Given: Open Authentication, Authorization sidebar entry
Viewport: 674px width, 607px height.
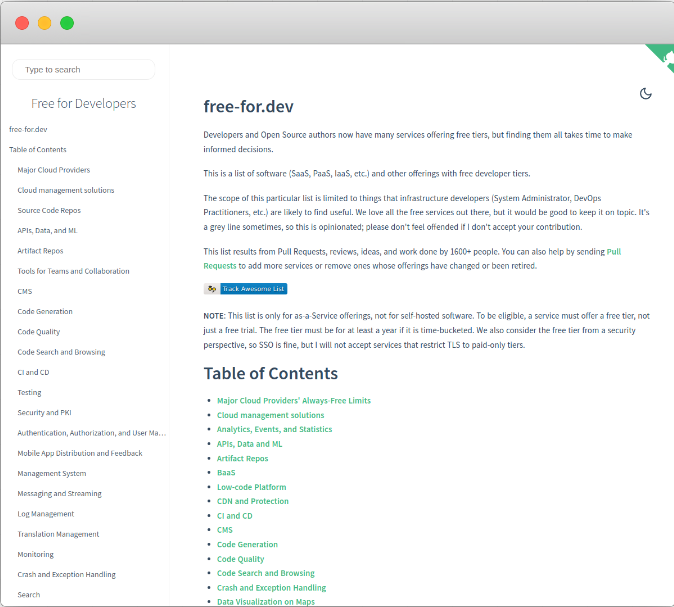Looking at the screenshot, I should (92, 433).
